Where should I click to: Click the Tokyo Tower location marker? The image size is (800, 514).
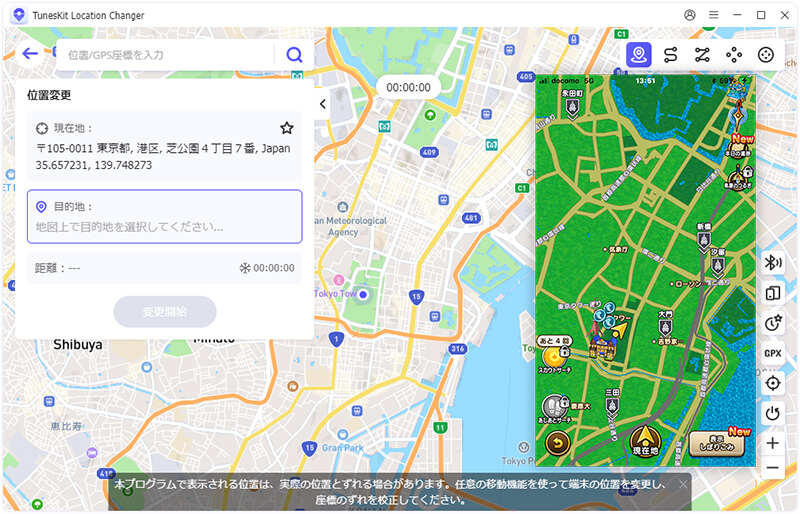[x=363, y=295]
